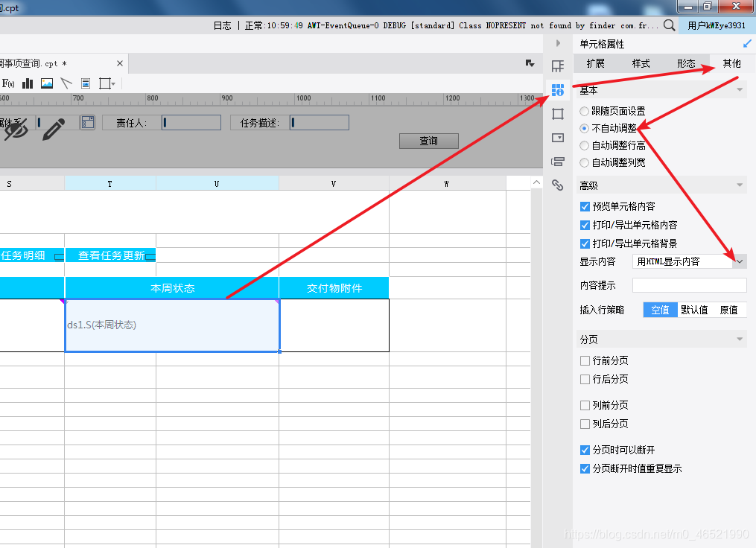Collapse the 高级 section

click(740, 185)
